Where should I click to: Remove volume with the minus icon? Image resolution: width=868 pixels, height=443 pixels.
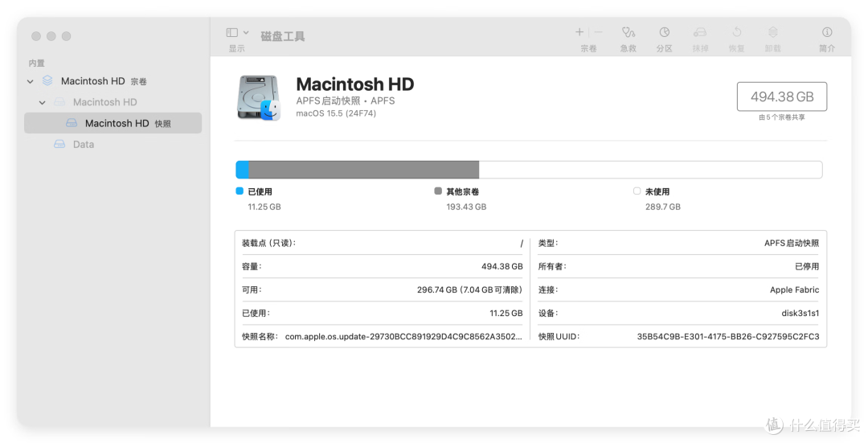pyautogui.click(x=599, y=32)
